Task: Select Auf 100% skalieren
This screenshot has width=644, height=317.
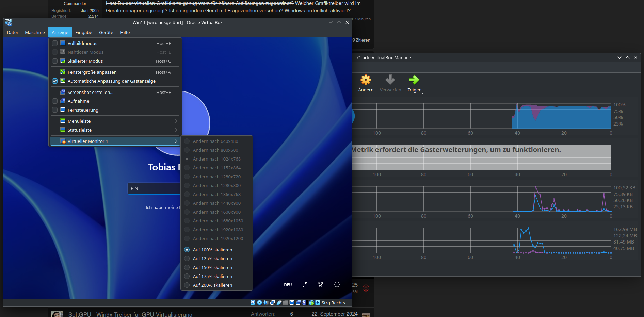Action: [x=217, y=250]
